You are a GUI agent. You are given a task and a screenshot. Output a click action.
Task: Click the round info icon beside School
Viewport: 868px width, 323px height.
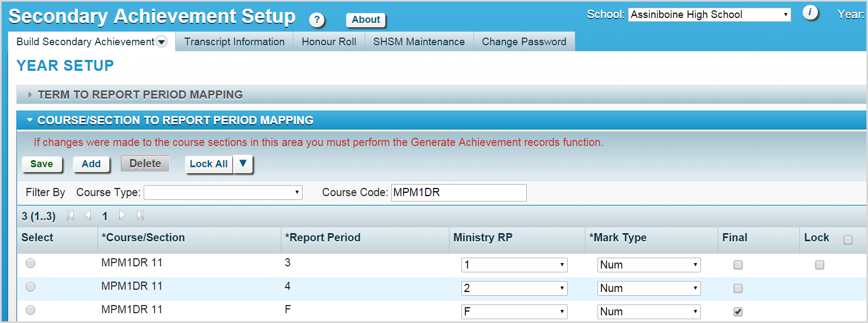[810, 13]
